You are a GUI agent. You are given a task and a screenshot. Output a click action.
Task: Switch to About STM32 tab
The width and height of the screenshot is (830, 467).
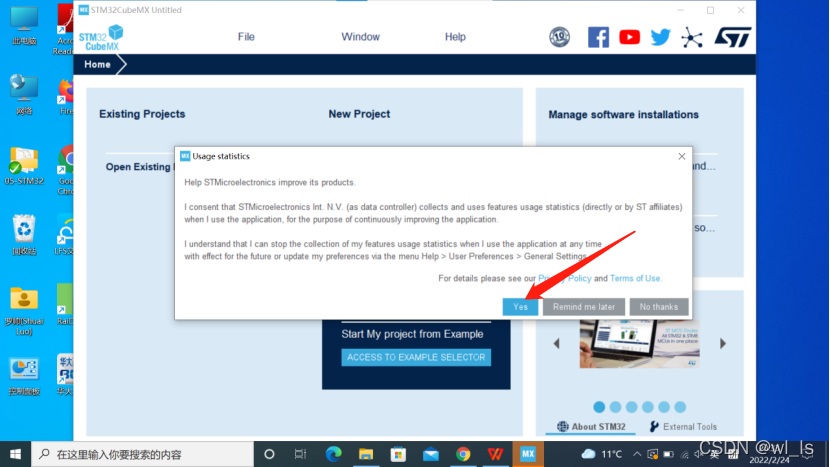pos(591,427)
